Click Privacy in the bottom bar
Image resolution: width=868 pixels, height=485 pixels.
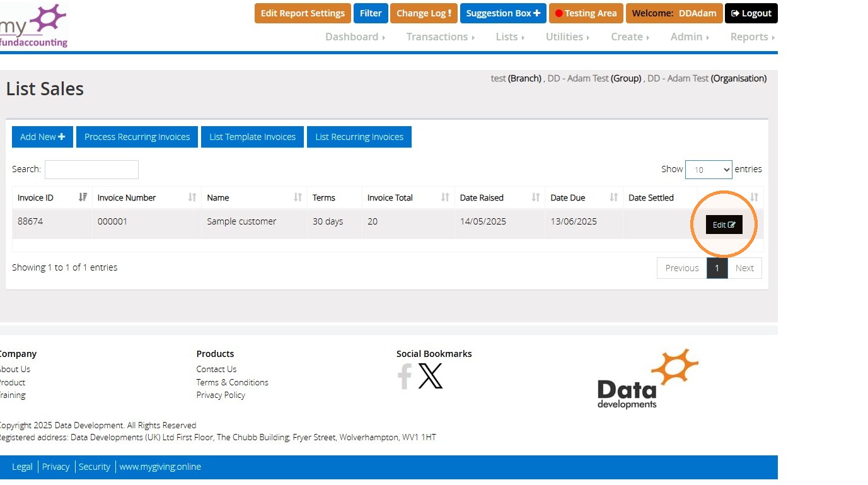point(55,467)
